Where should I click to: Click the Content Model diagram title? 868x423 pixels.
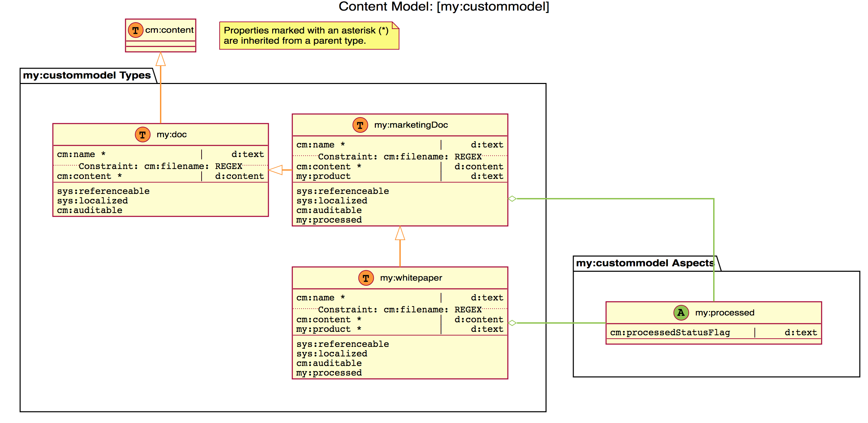[444, 6]
